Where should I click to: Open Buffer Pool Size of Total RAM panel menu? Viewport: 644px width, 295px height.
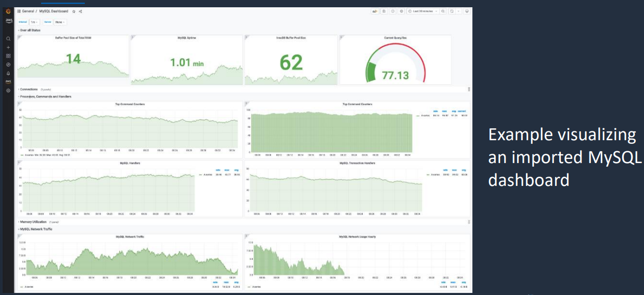(73, 38)
